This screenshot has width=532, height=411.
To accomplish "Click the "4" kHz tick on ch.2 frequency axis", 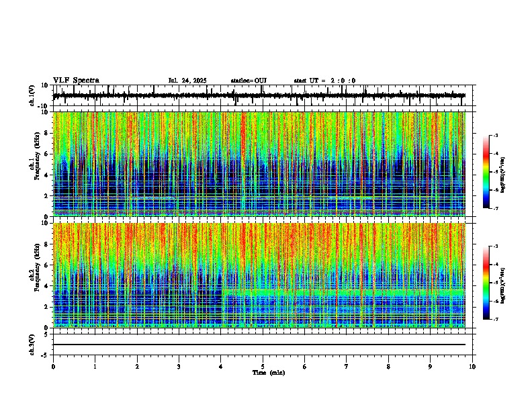I will coord(47,286).
